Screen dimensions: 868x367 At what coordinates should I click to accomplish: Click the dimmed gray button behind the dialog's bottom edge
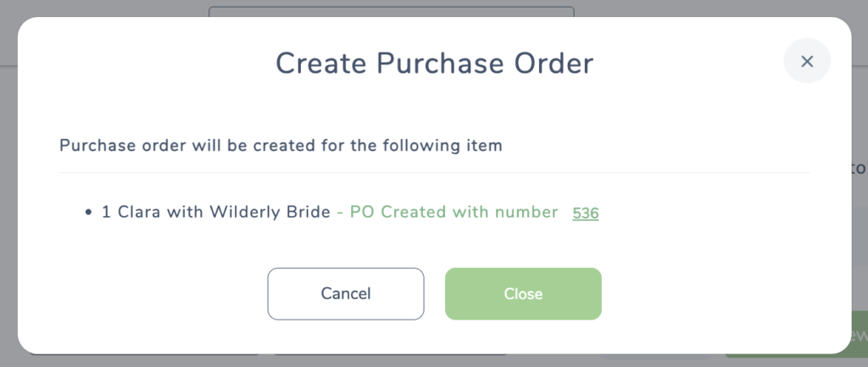tap(659, 355)
